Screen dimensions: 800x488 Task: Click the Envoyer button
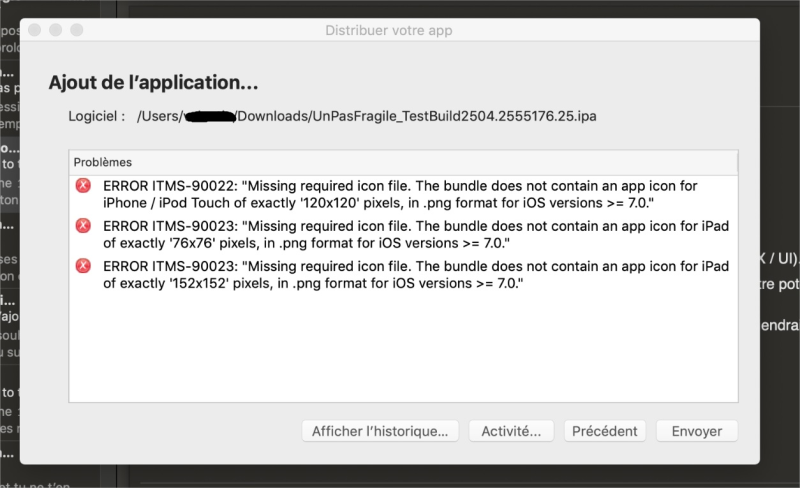click(697, 431)
